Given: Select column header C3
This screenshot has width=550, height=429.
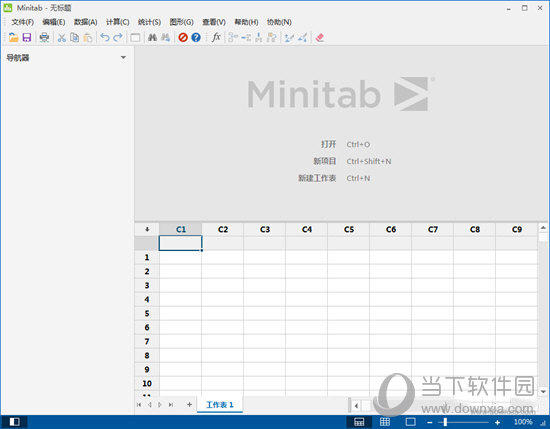Looking at the screenshot, I should (265, 229).
